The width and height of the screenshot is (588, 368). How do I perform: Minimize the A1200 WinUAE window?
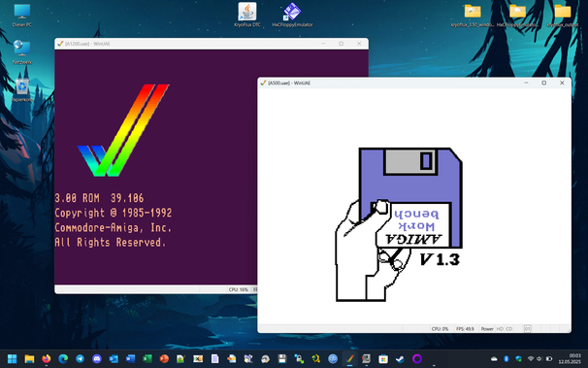[323, 44]
